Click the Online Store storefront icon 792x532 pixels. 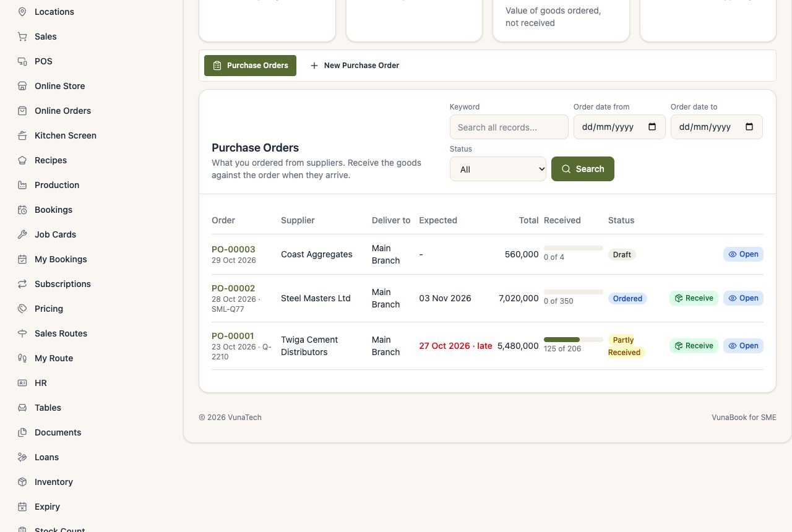[x=22, y=86]
